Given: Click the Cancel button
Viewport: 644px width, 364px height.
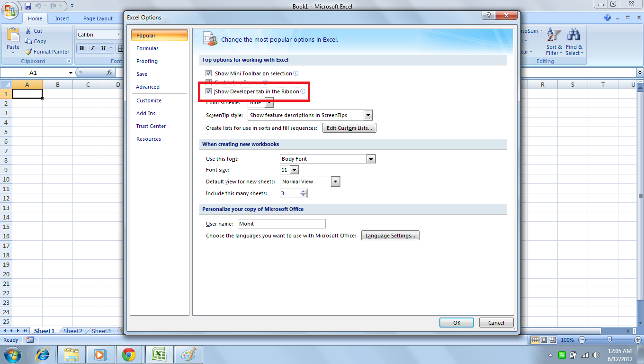Looking at the screenshot, I should pos(496,322).
